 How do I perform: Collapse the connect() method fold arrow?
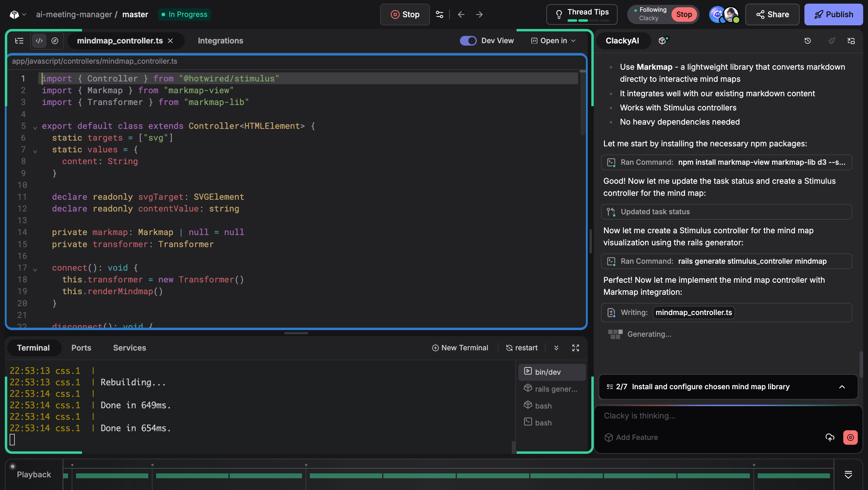pyautogui.click(x=35, y=269)
